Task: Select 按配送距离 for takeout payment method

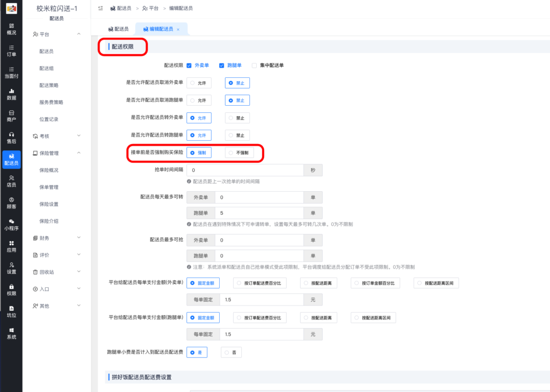Action: [321, 282]
